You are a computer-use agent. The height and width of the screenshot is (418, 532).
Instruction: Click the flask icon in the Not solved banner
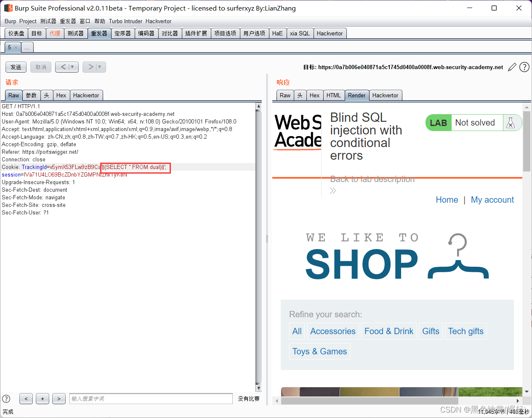click(511, 123)
